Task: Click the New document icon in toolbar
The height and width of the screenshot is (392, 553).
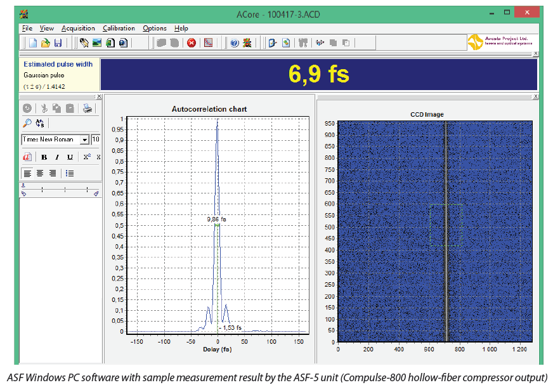Action: [33, 43]
